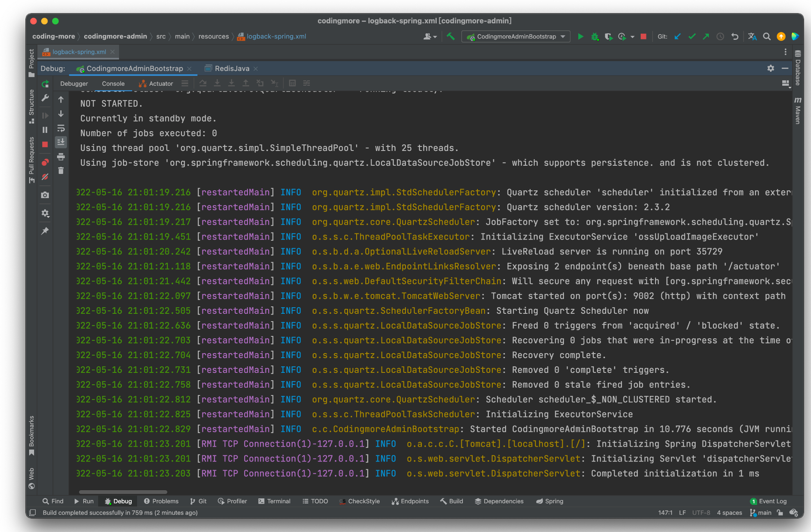811x532 pixels.
Task: Click the camera thread dump icon
Action: coord(45,195)
